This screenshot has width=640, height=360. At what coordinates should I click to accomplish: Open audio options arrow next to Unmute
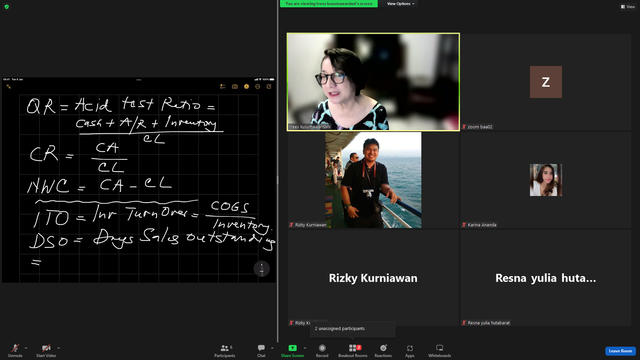(x=26, y=348)
